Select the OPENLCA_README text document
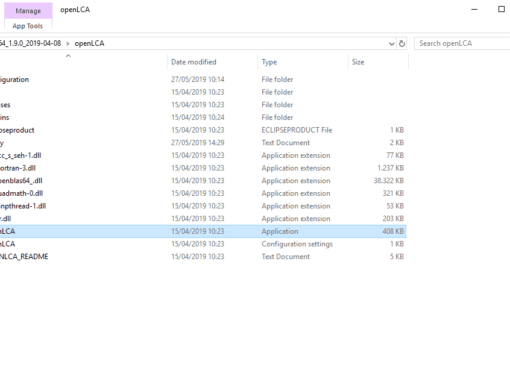 [203, 257]
